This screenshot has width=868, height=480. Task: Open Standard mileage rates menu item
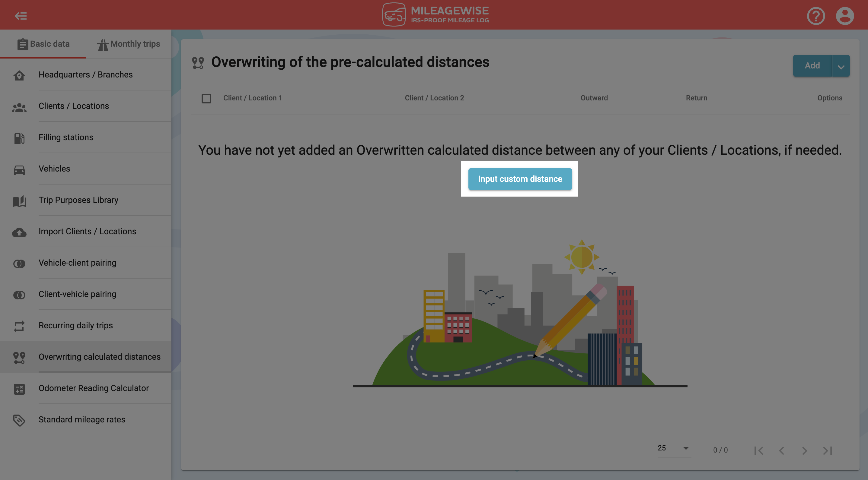(86, 419)
